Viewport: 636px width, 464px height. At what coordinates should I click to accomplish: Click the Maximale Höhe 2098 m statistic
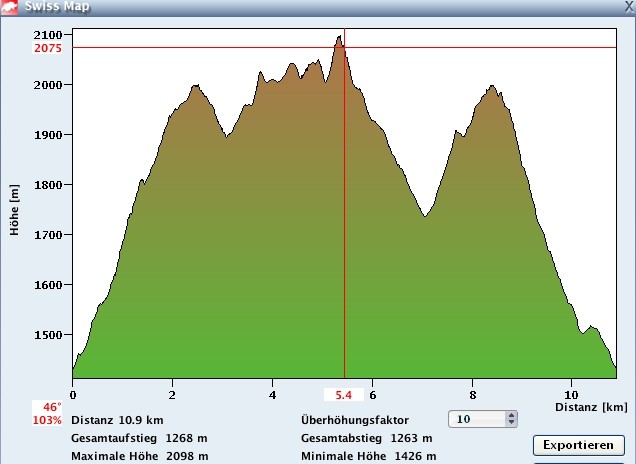click(140, 456)
